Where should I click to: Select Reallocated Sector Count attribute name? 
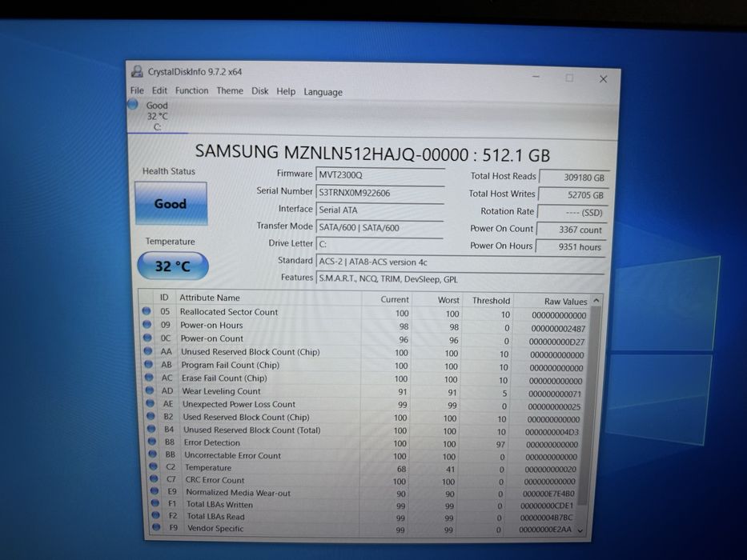click(x=229, y=312)
